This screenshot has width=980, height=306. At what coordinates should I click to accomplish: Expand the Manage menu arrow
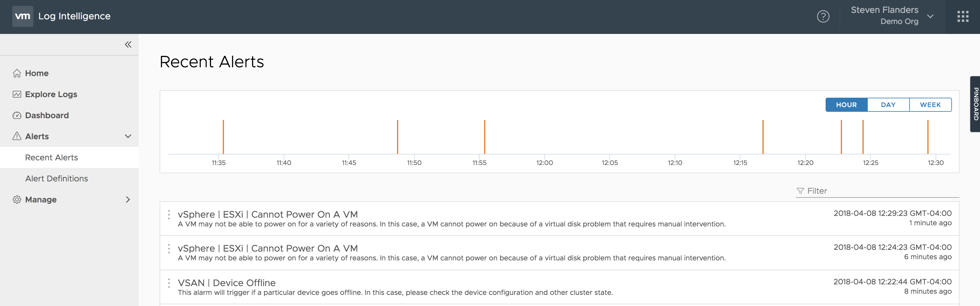point(128,200)
